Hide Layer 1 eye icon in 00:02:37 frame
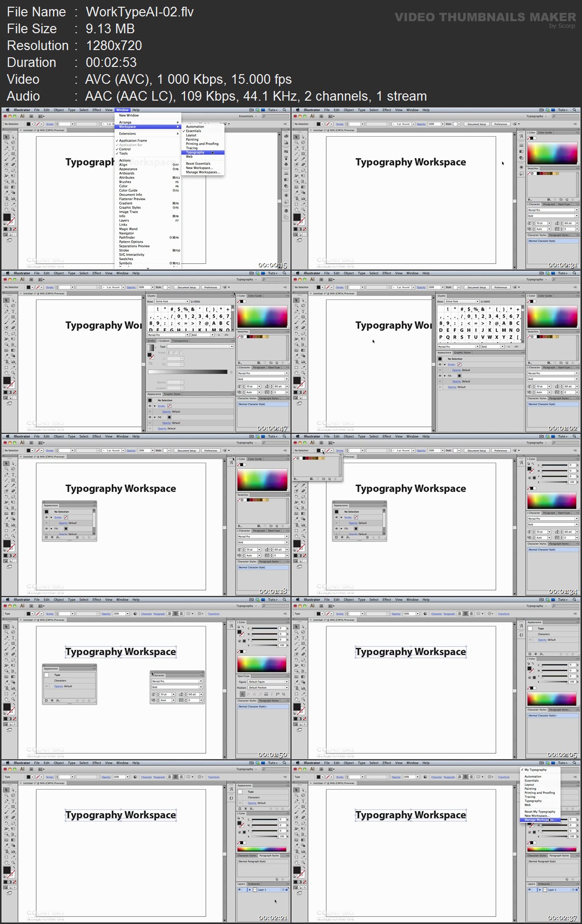The image size is (582, 924). pyautogui.click(x=529, y=889)
